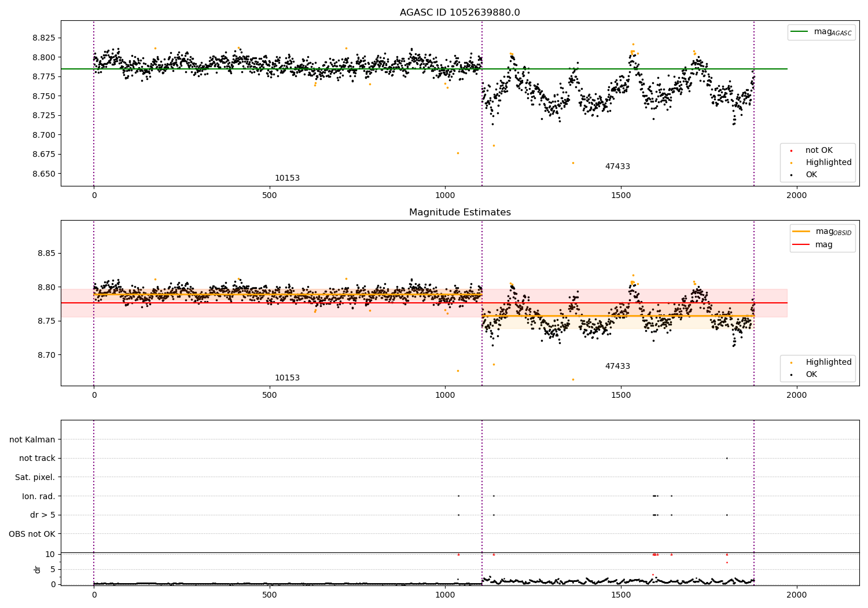Click "OK" in the Magnitude Estimates plot legend

[x=811, y=375]
